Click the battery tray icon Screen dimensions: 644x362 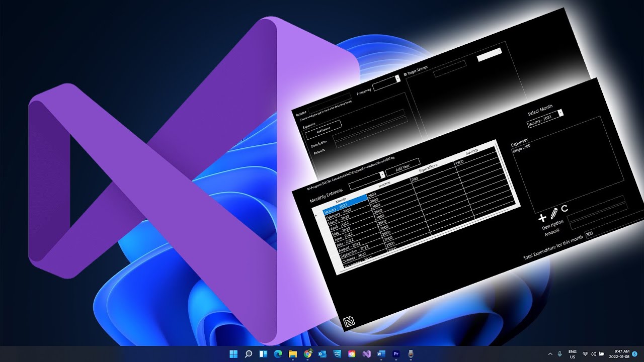[x=601, y=354]
